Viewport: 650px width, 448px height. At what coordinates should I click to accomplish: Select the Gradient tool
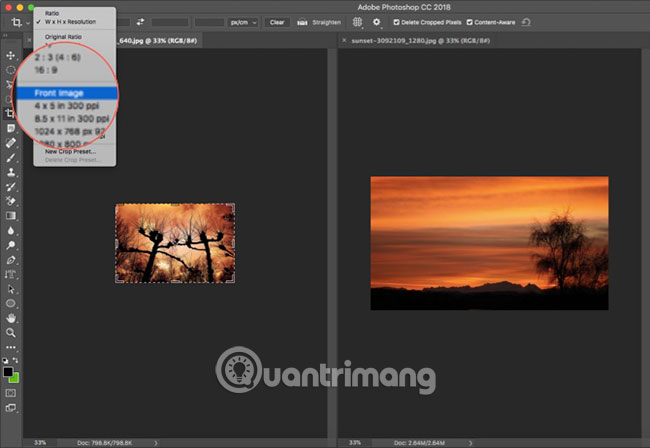11,216
